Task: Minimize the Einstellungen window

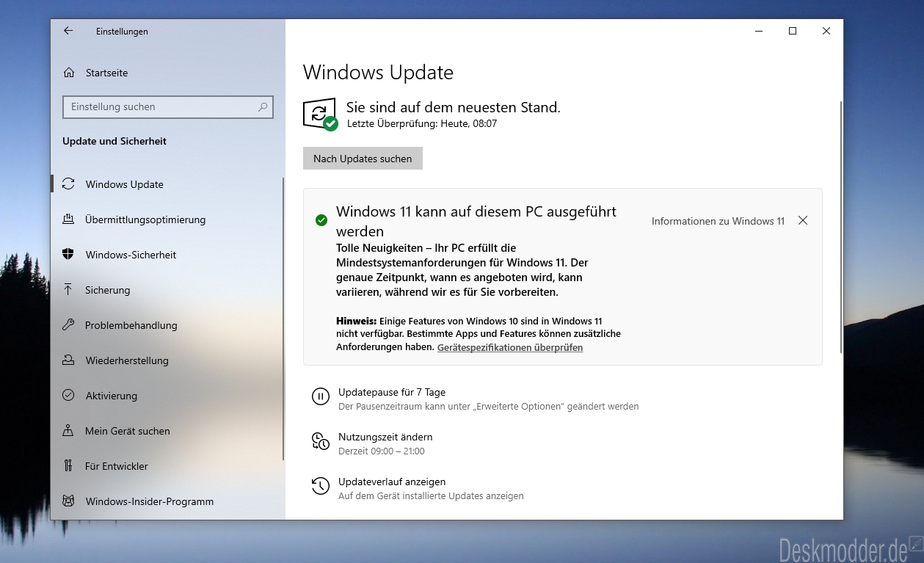Action: pos(759,31)
